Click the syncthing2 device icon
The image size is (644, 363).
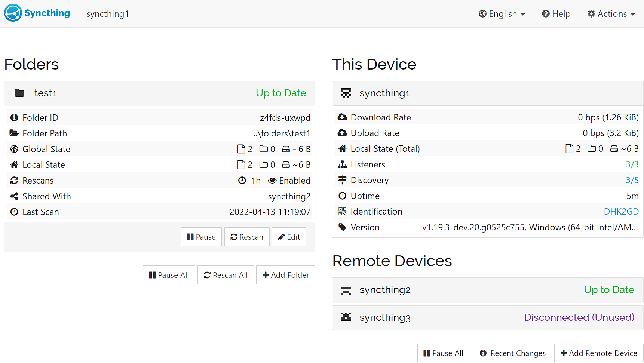point(346,290)
